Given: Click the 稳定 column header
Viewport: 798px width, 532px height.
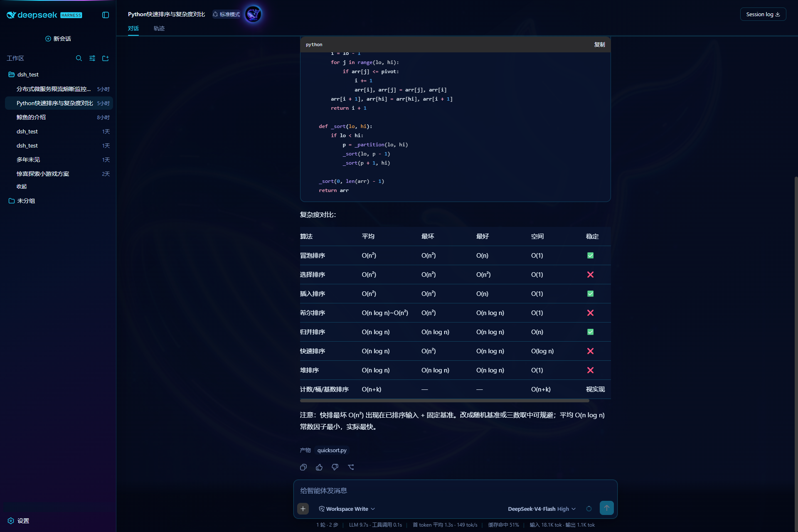Looking at the screenshot, I should (592, 236).
